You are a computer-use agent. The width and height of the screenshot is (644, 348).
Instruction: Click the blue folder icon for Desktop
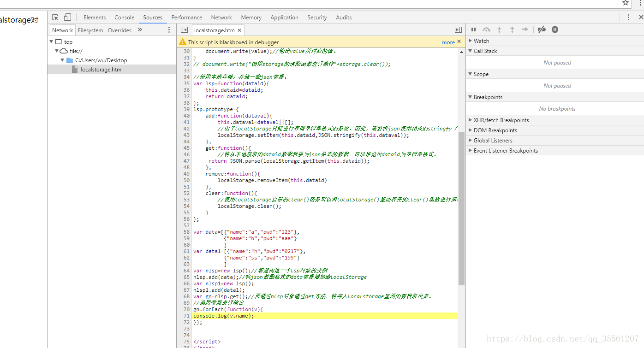coord(70,60)
